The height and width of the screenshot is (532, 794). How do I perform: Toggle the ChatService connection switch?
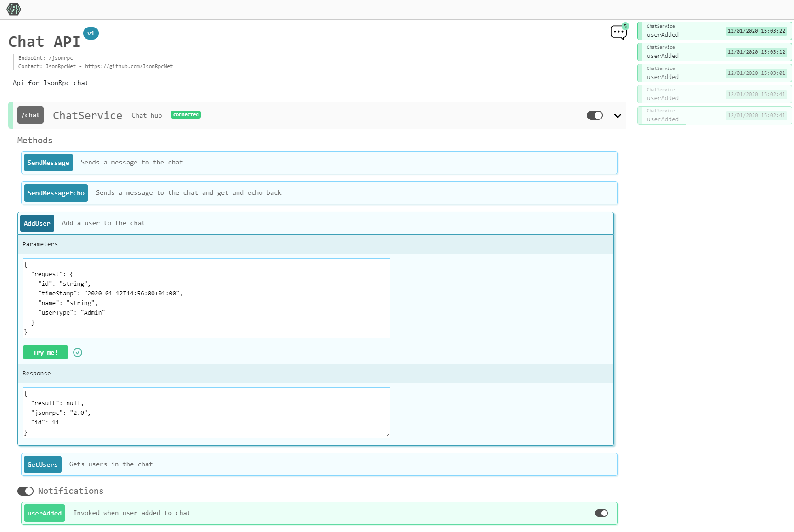pos(595,115)
